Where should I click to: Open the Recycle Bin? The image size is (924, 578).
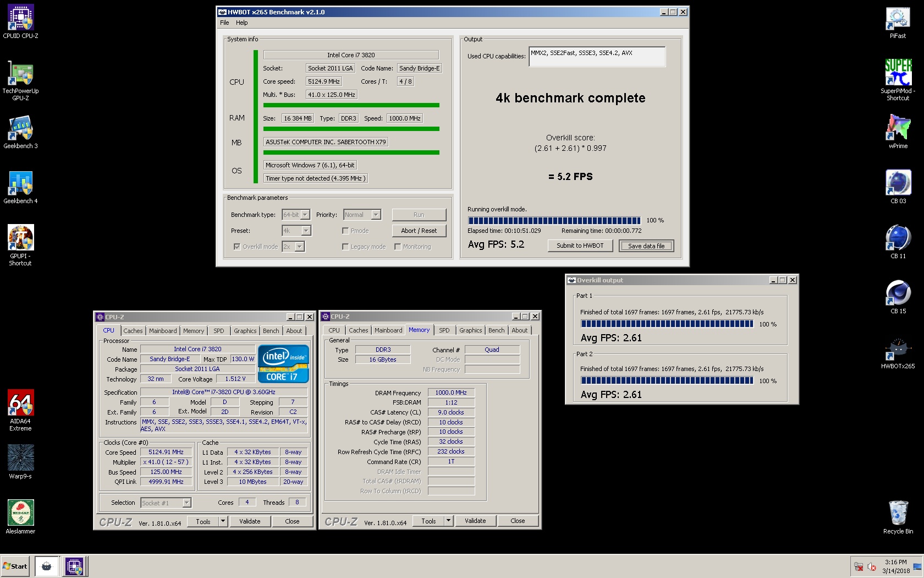[898, 517]
